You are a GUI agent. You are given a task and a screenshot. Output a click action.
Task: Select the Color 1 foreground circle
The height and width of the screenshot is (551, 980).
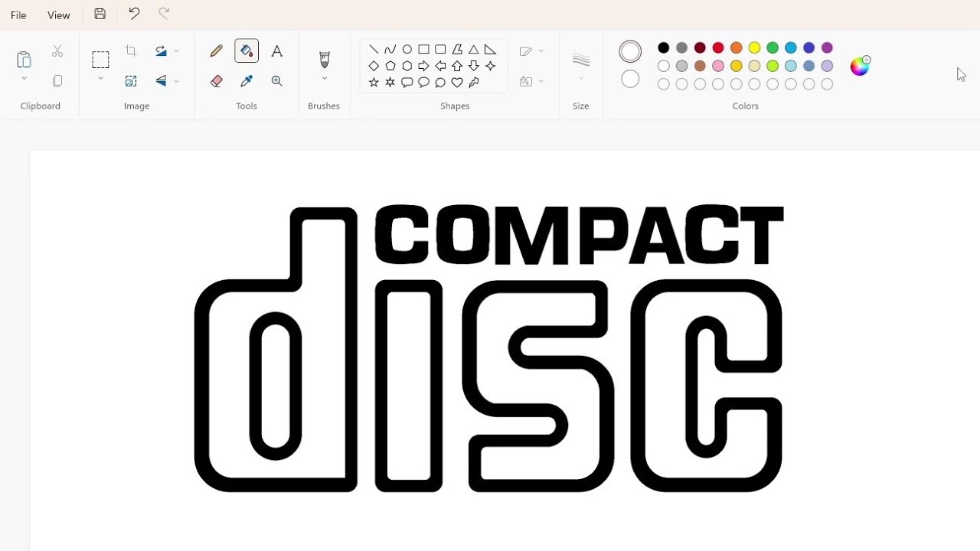tap(630, 51)
